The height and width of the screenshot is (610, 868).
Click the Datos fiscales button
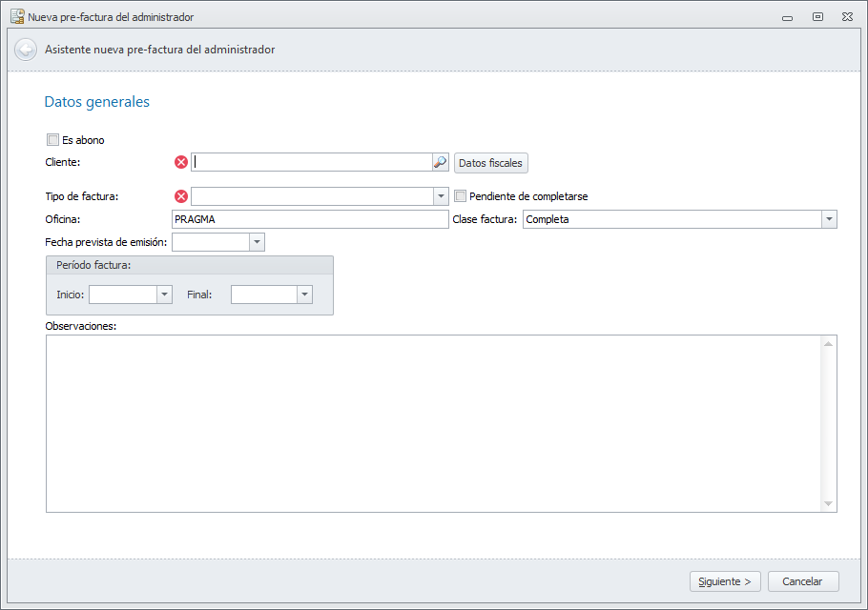point(490,163)
